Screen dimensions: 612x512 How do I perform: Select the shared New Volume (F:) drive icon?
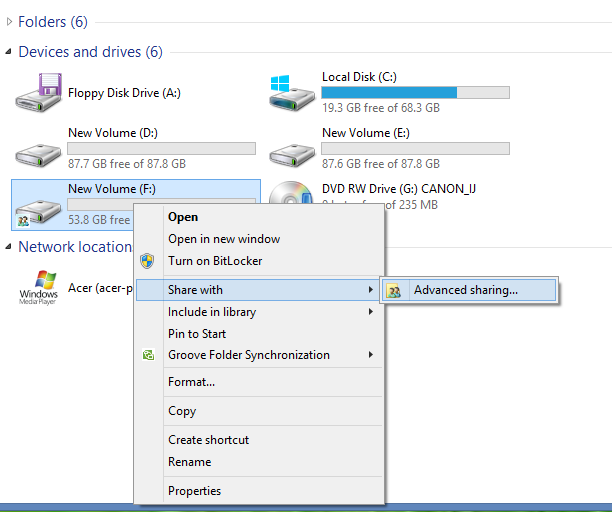click(38, 213)
